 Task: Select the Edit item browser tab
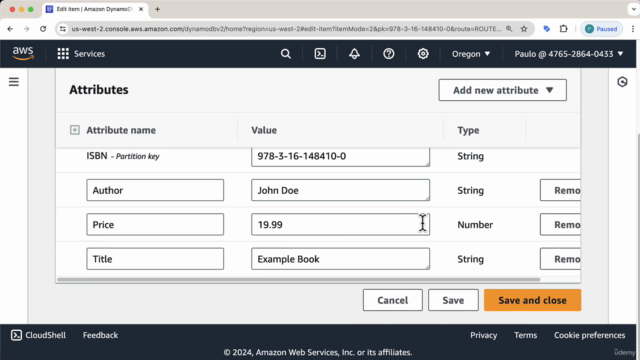[x=94, y=9]
